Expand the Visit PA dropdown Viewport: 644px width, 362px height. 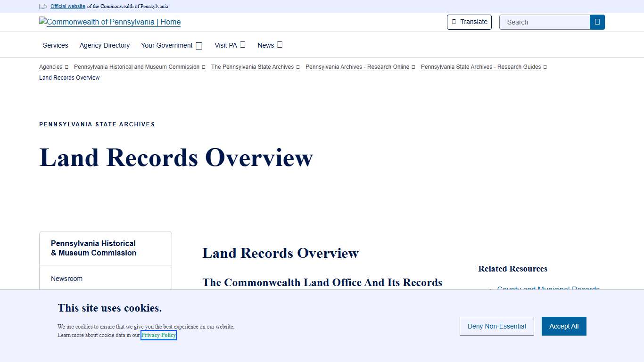[242, 44]
